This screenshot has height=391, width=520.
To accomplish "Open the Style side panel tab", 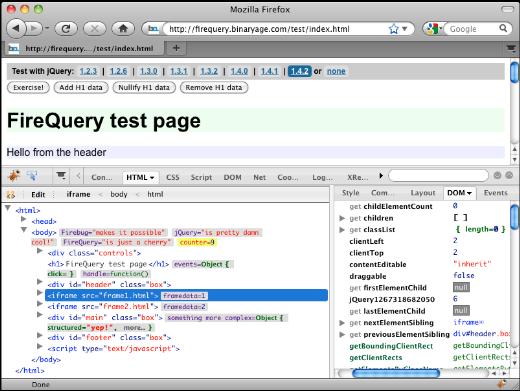I will (x=351, y=193).
